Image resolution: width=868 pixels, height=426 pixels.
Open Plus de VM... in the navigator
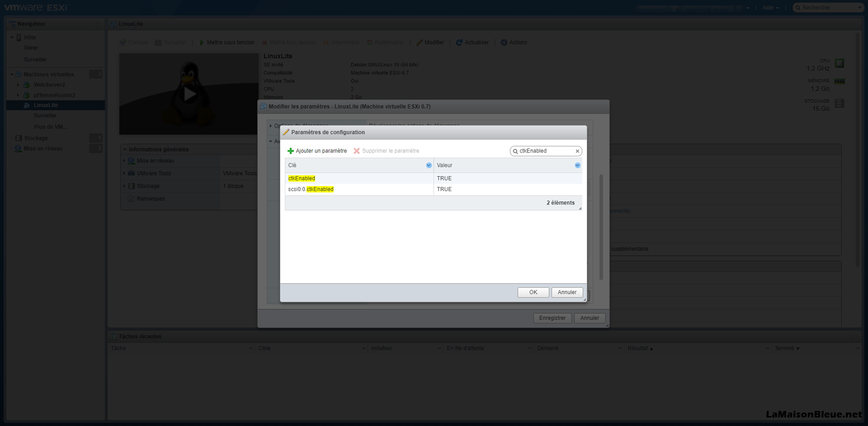(x=51, y=127)
